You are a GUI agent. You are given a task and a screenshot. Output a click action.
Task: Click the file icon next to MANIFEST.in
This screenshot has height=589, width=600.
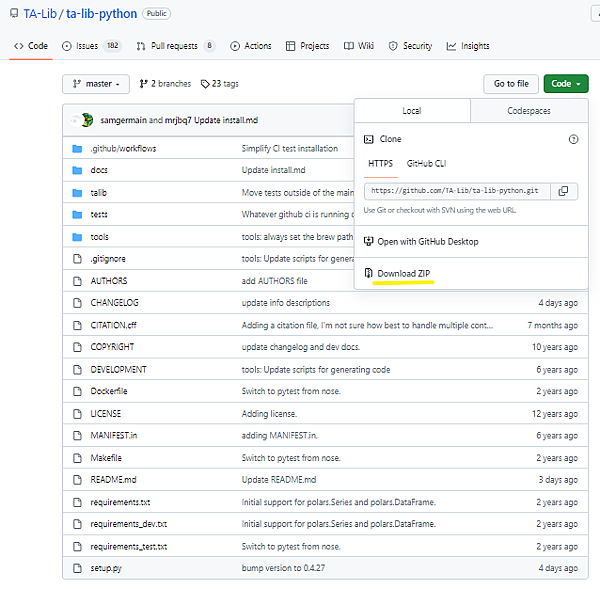tap(77, 436)
